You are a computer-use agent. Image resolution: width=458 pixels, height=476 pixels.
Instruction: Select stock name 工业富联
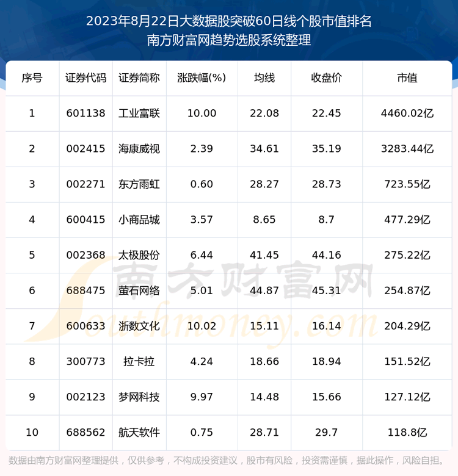(x=139, y=114)
